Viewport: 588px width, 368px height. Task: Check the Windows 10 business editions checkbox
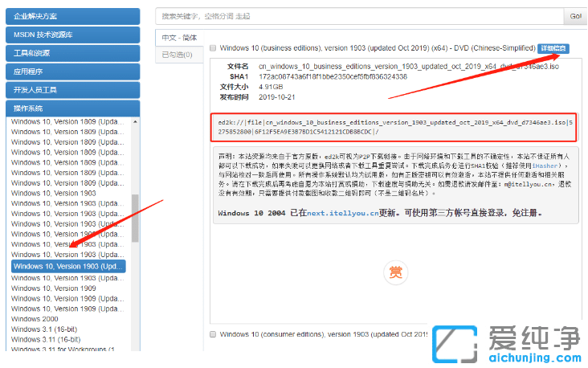[212, 48]
